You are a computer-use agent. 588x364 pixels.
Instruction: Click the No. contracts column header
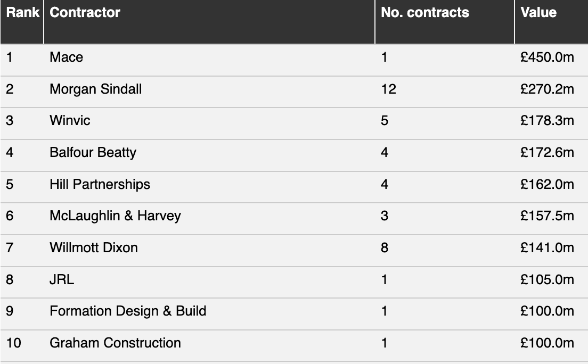(x=424, y=13)
